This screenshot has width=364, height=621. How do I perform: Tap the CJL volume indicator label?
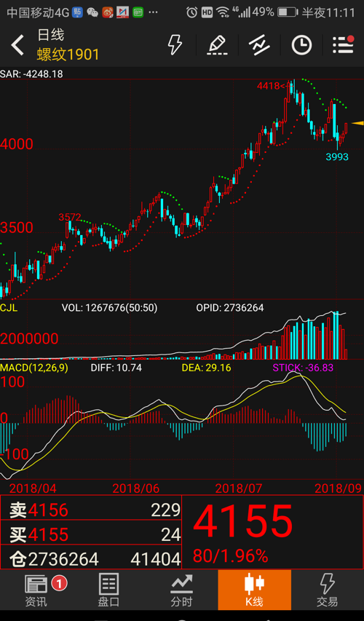click(x=9, y=308)
